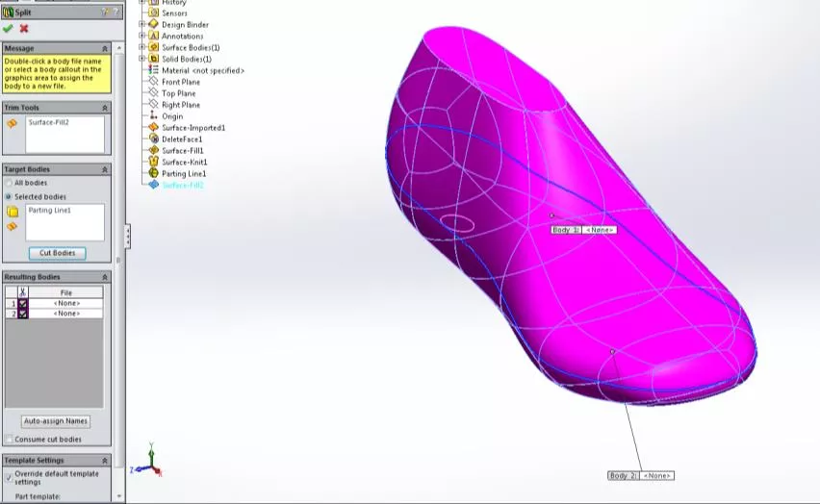
Task: Click the Cut Bodies button
Action: click(x=57, y=253)
